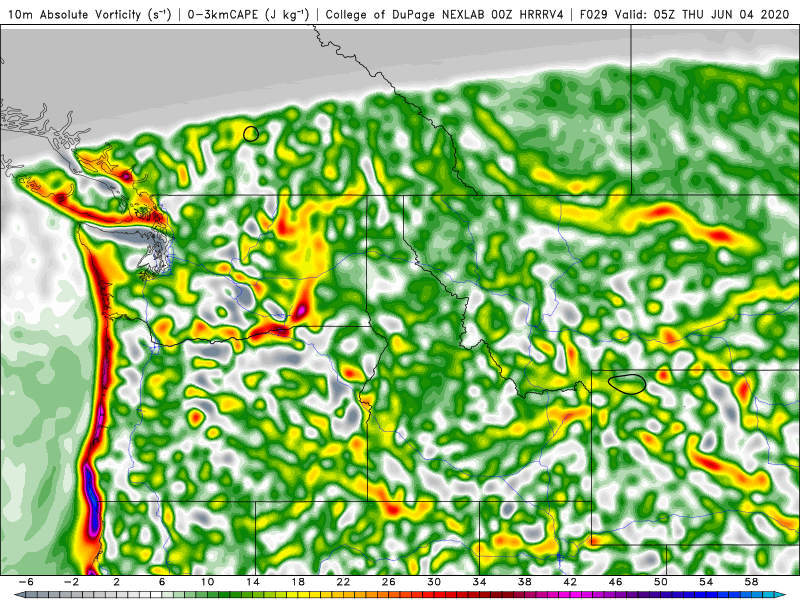Viewport: 800px width, 600px height.
Task: Click the '58' colorbar label
Action: pos(752,582)
